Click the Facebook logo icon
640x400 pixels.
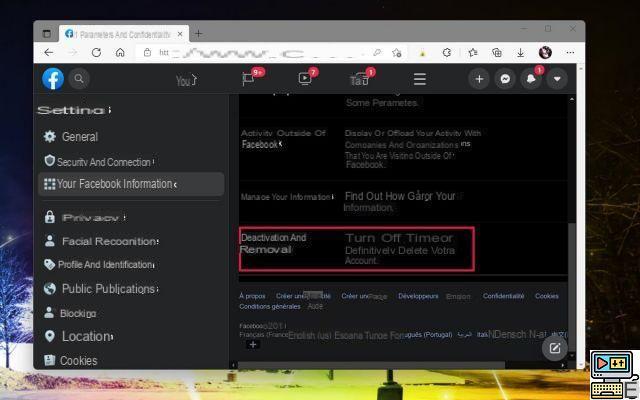coord(53,79)
